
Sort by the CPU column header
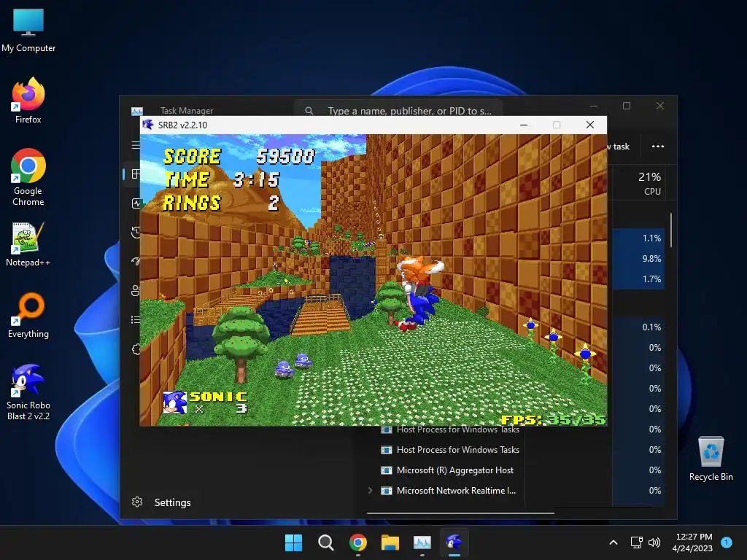650,183
